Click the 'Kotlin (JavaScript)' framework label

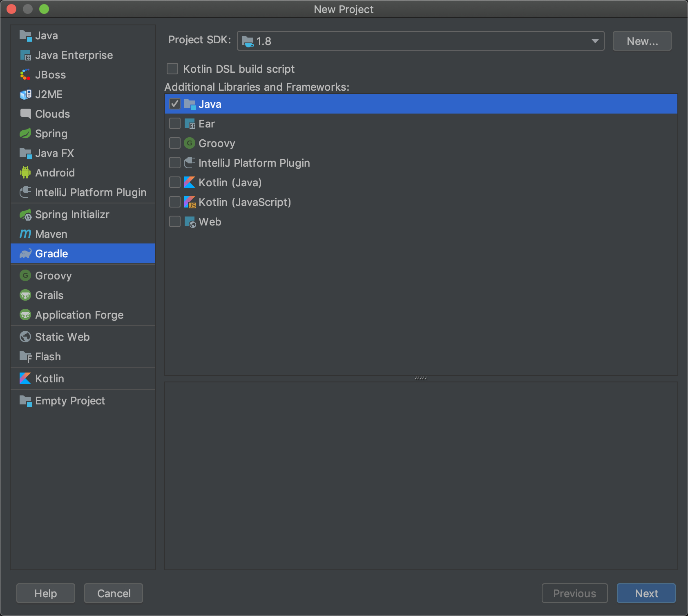pyautogui.click(x=245, y=202)
